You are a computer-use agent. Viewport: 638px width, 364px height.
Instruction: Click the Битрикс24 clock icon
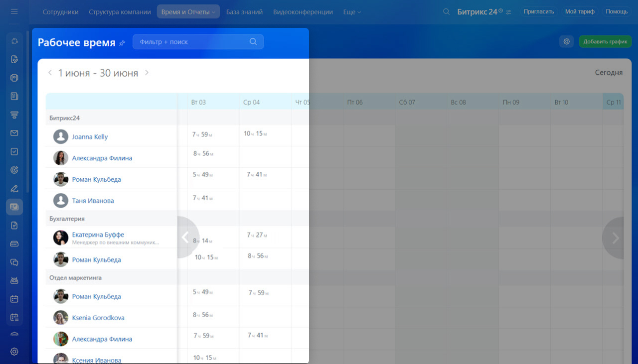coord(500,10)
